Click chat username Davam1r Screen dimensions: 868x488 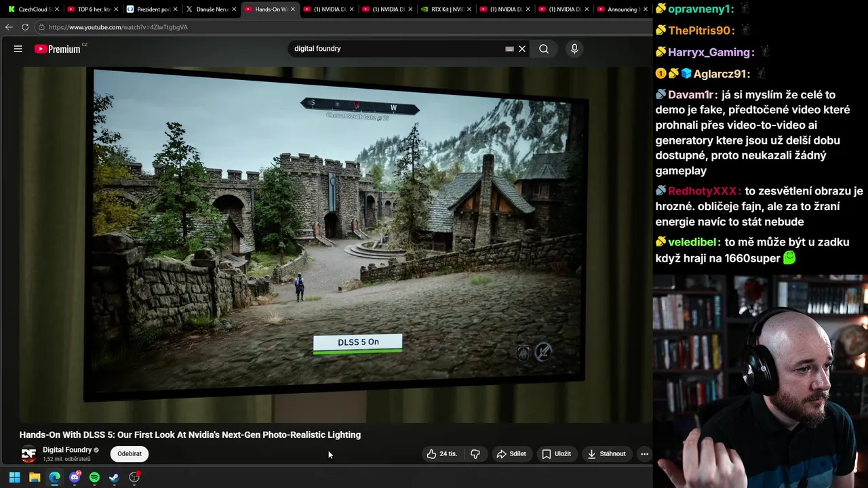pos(690,95)
